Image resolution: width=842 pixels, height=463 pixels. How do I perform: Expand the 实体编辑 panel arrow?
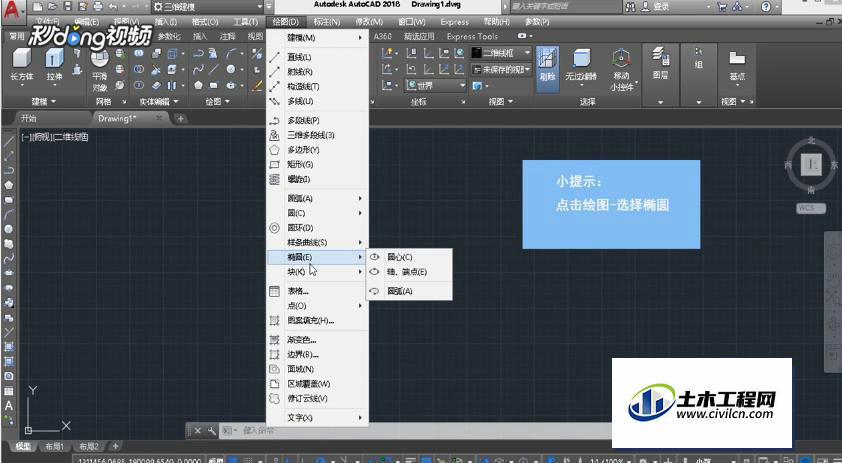[x=176, y=101]
